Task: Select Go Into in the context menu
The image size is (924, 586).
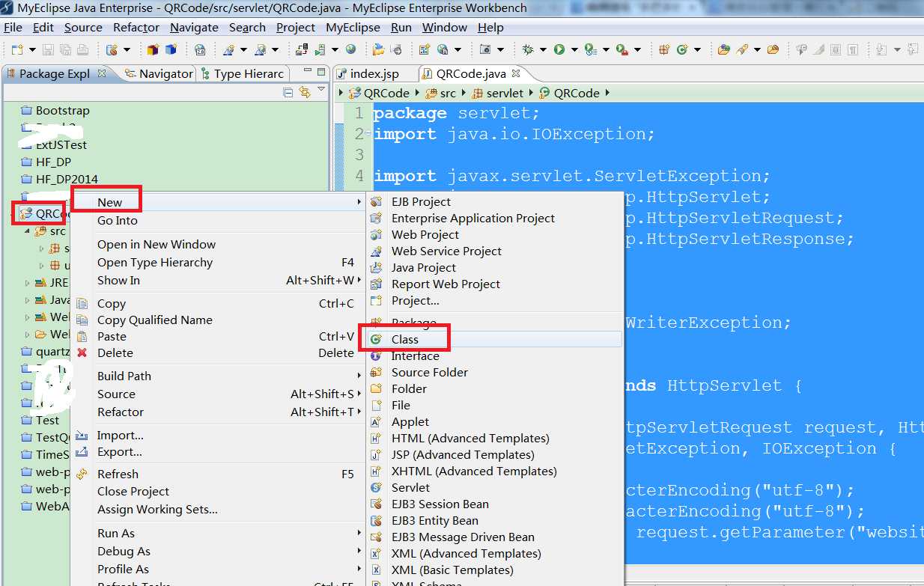Action: click(x=218, y=220)
